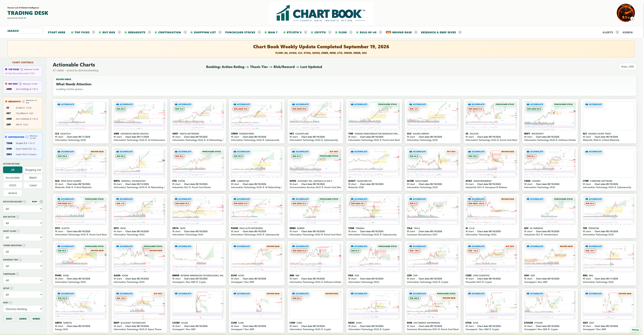Click info icon after RESEARCH & DEEP DIVES

coord(460,32)
